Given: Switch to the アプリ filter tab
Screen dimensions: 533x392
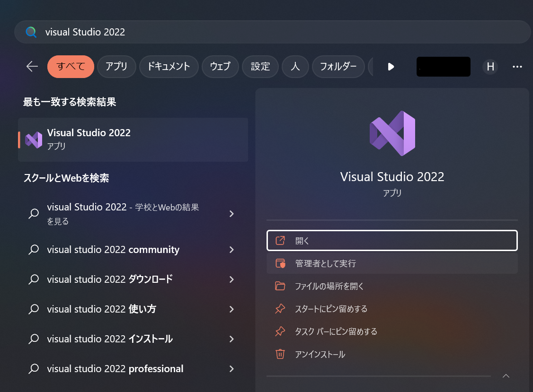Looking at the screenshot, I should pos(116,67).
